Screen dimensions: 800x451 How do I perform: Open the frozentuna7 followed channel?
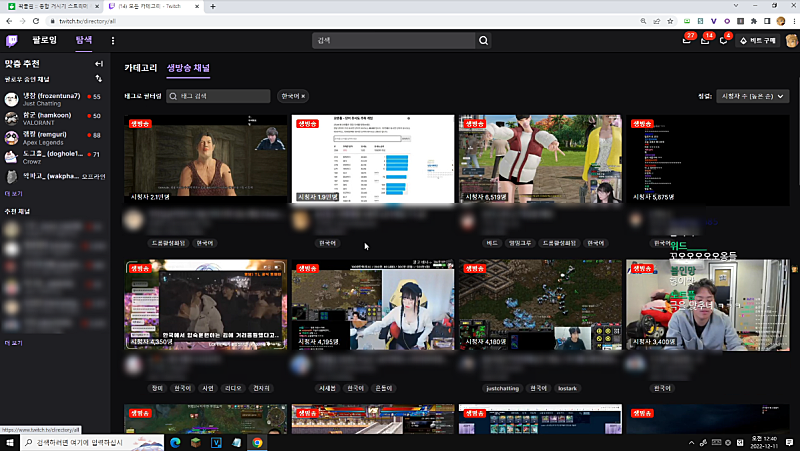[x=50, y=98]
